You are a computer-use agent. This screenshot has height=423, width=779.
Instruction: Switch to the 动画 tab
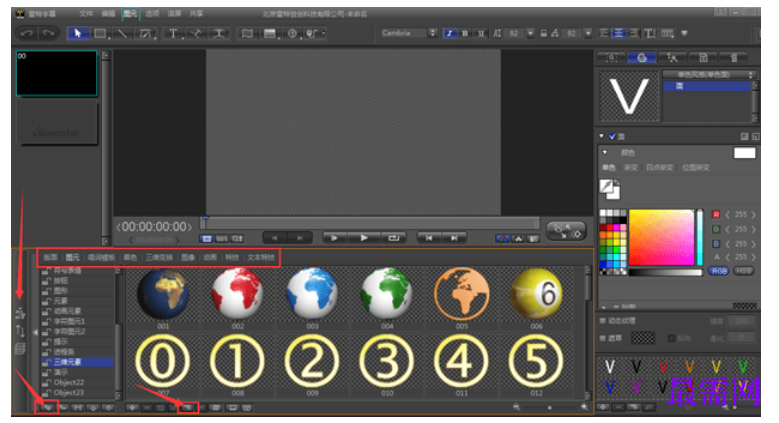[x=210, y=257]
